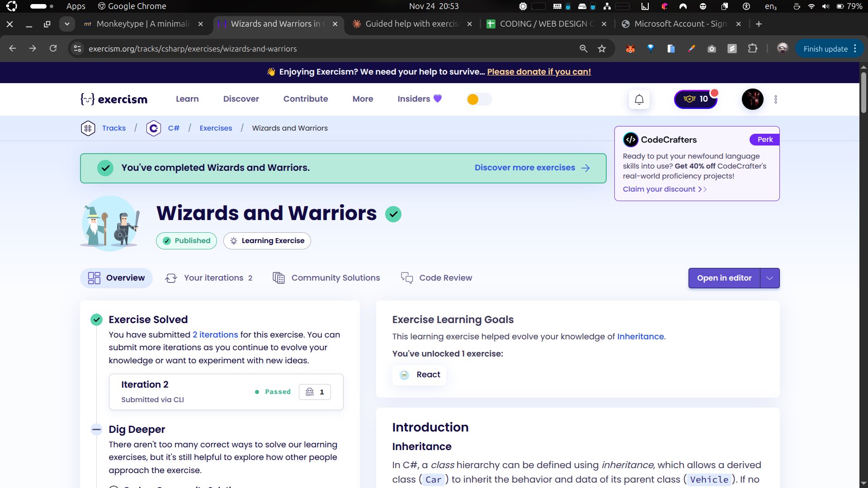Expand the Open in editor dropdown arrow
This screenshot has width=868, height=488.
[x=770, y=278]
